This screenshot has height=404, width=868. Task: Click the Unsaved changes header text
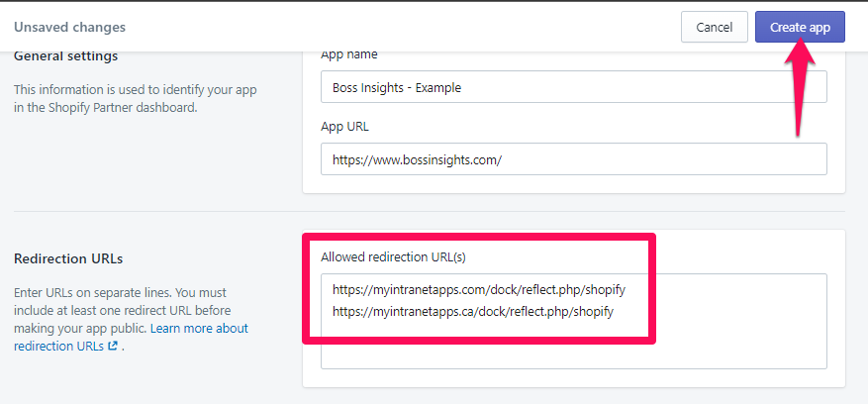pos(69,27)
